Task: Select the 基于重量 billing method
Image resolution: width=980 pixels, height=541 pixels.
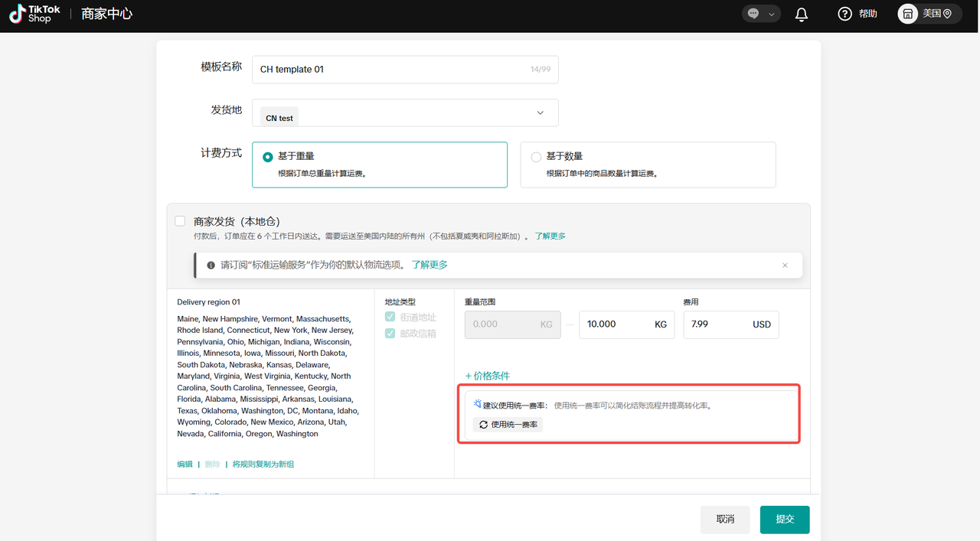Action: tap(268, 157)
